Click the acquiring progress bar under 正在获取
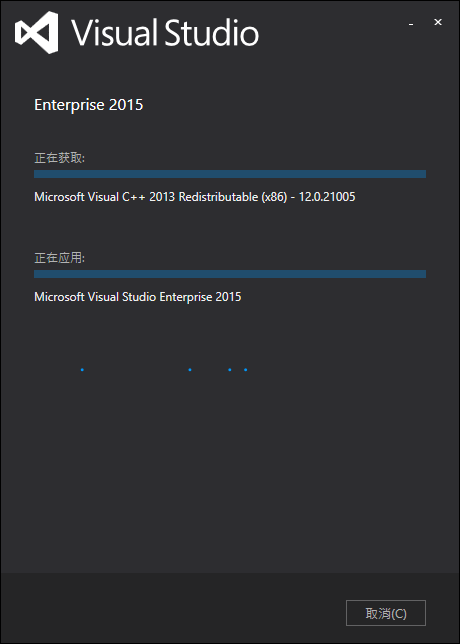This screenshot has width=460, height=644. pyautogui.click(x=230, y=174)
